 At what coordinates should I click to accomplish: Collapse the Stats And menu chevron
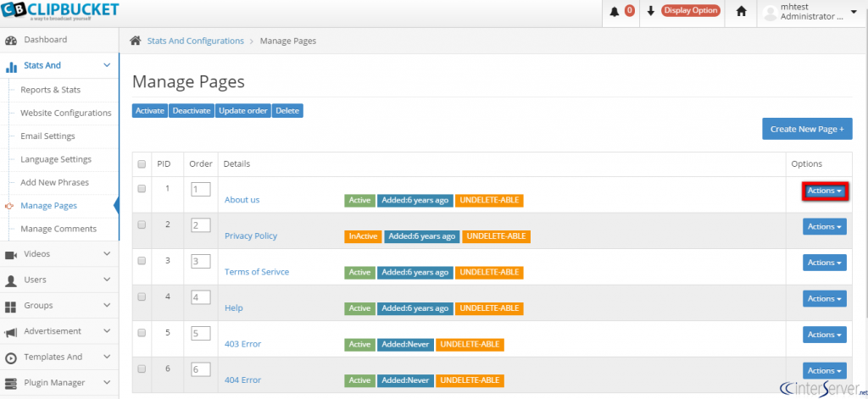[108, 66]
